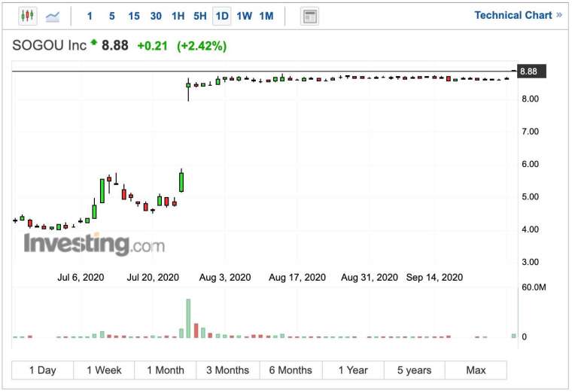Viewport: 572px width, 392px height.
Task: Select the 1D interval
Action: coord(222,17)
